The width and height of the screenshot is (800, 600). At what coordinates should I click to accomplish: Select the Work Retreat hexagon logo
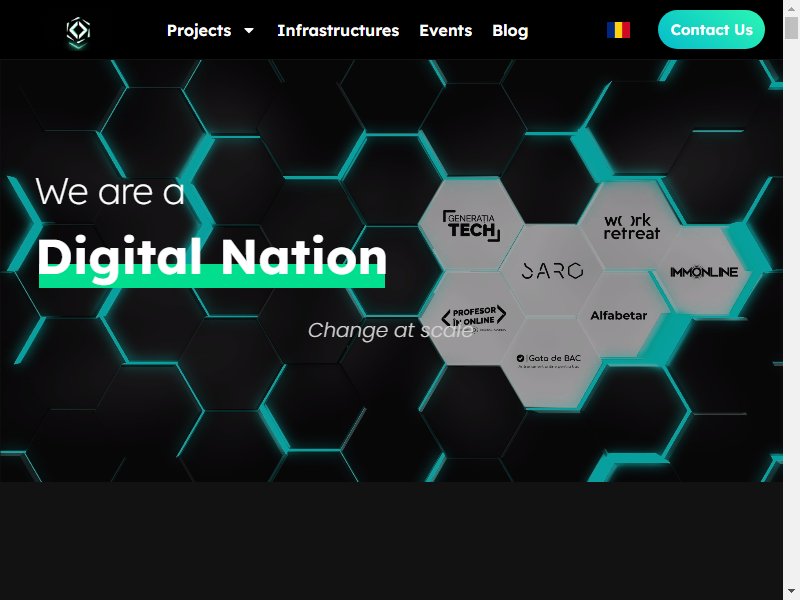[x=632, y=227]
